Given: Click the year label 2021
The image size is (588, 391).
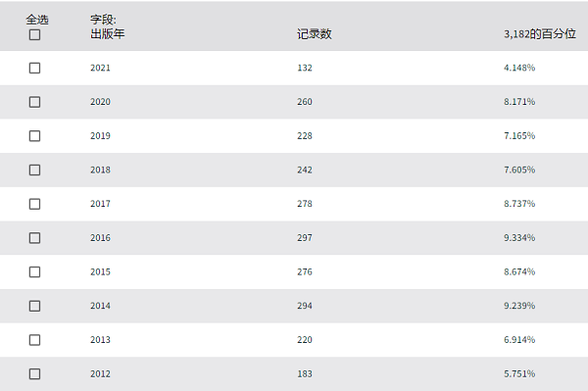Looking at the screenshot, I should pyautogui.click(x=100, y=68).
